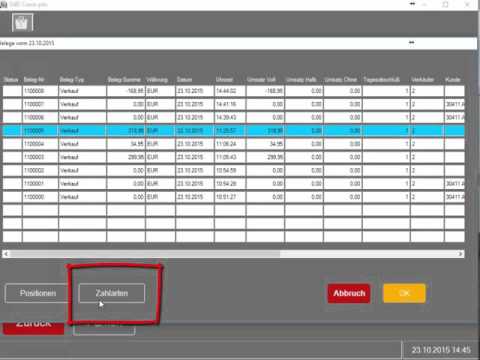
Task: Click the Beleg Summe value 299.95
Action: (x=126, y=157)
